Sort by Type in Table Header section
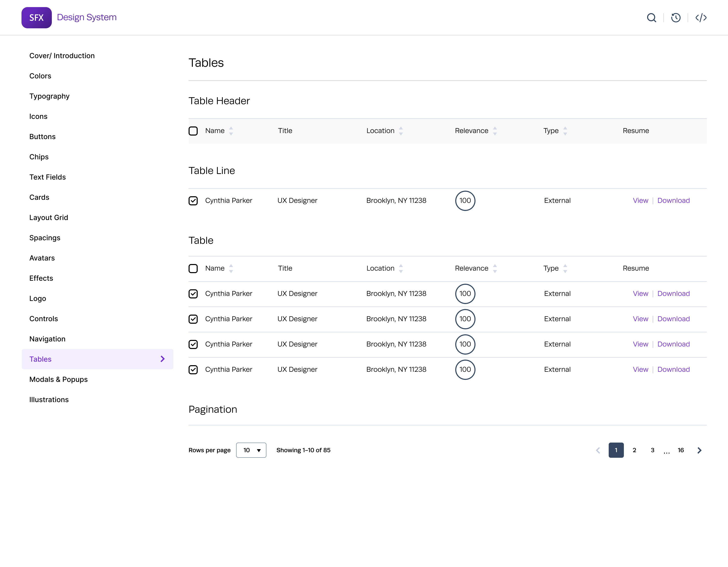Viewport: 728px width, 567px height. pyautogui.click(x=565, y=131)
